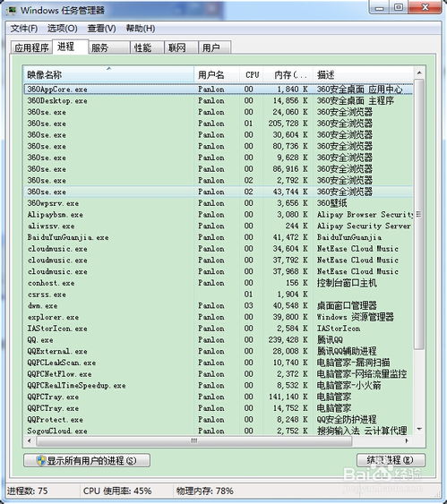447x504 pixels.
Task: Click the 进程数: 75 status entry
Action: [x=28, y=491]
